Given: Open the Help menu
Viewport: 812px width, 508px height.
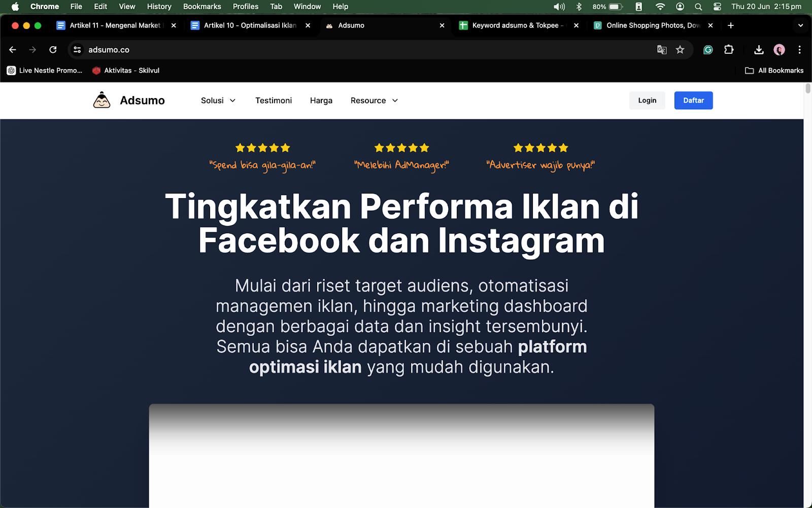Looking at the screenshot, I should click(341, 7).
